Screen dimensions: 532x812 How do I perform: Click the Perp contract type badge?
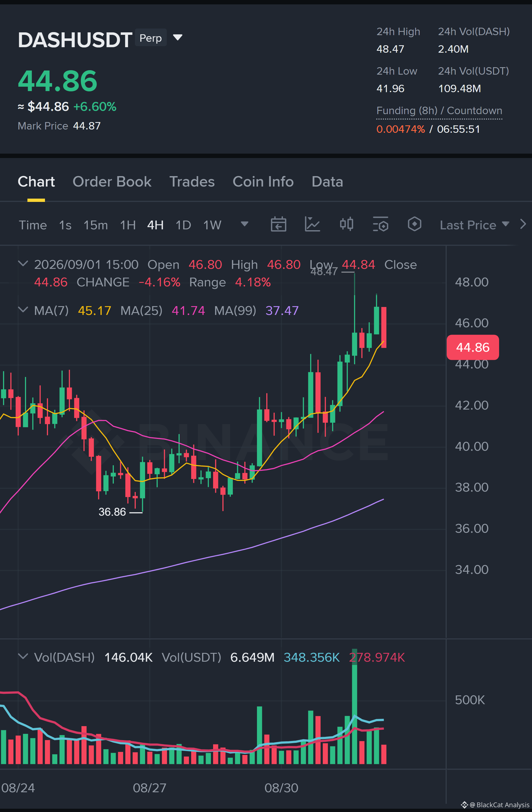(x=151, y=38)
